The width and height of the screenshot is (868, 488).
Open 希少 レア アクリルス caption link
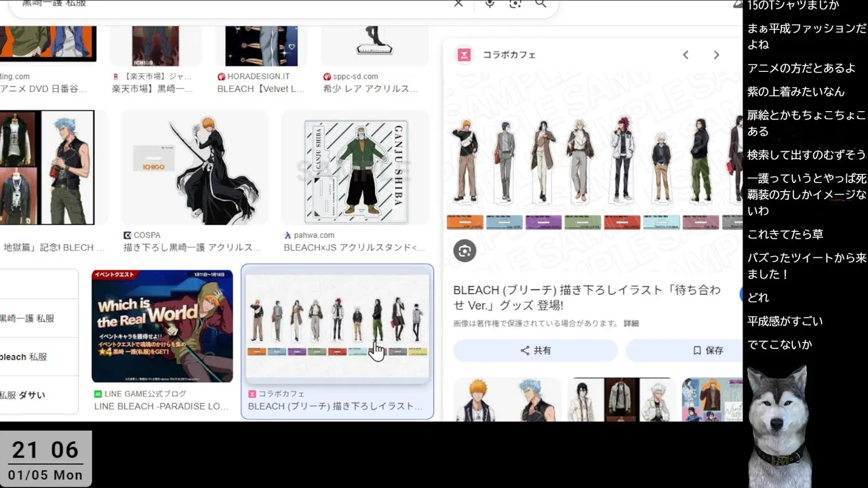click(x=370, y=89)
